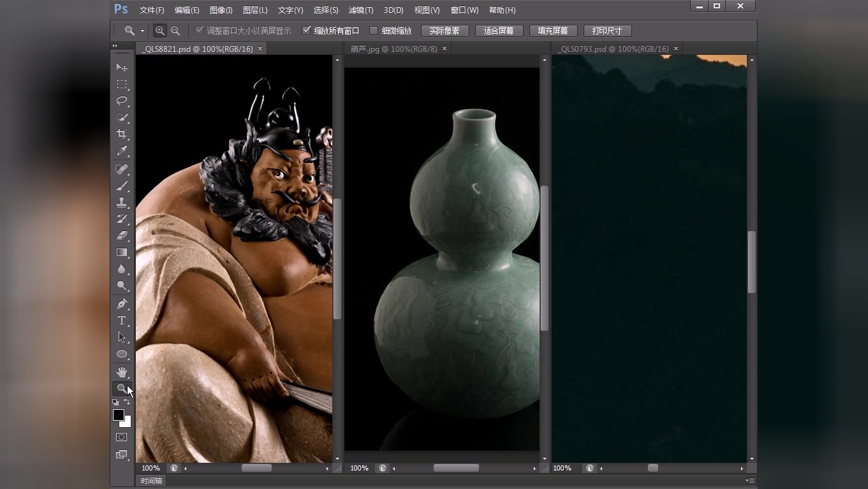Toggle Quick Mask mode
The width and height of the screenshot is (868, 489).
click(x=121, y=437)
